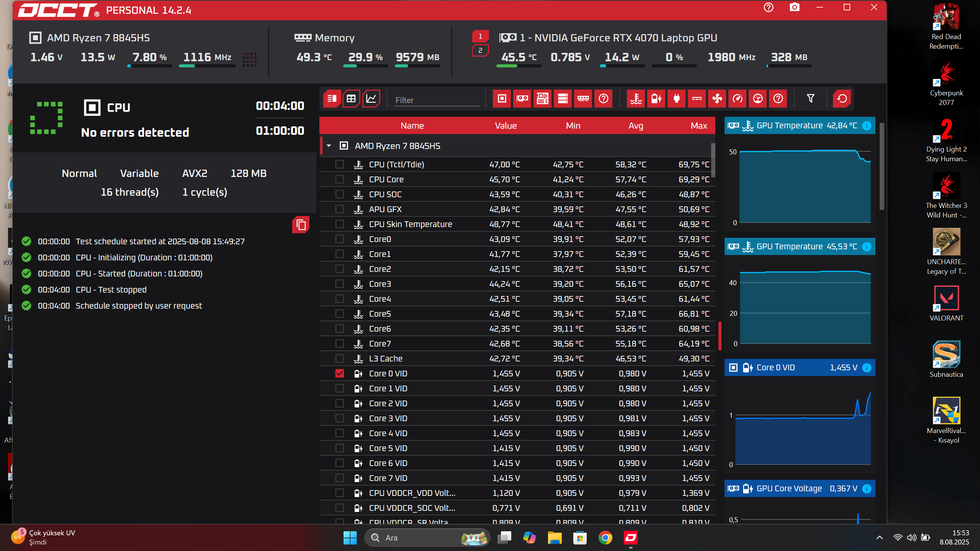
Task: Check the Core 1 VID checkbox
Action: coord(340,388)
